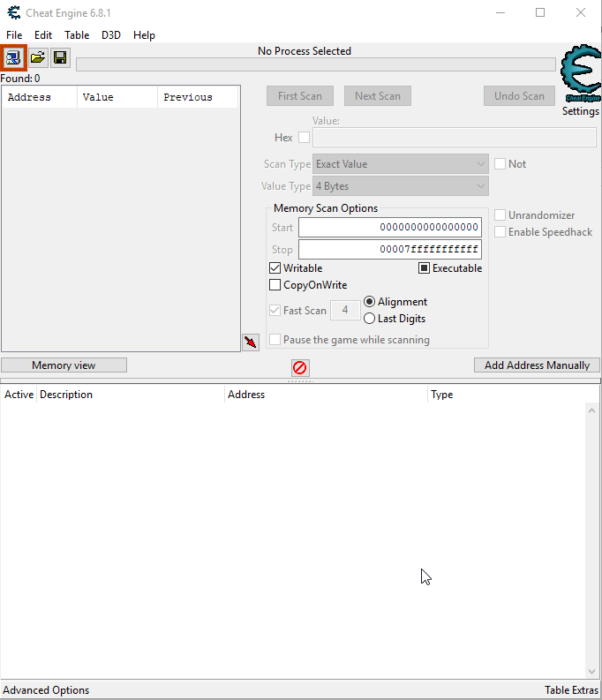
Task: Minimize the Cheat Engine window
Action: pos(500,12)
